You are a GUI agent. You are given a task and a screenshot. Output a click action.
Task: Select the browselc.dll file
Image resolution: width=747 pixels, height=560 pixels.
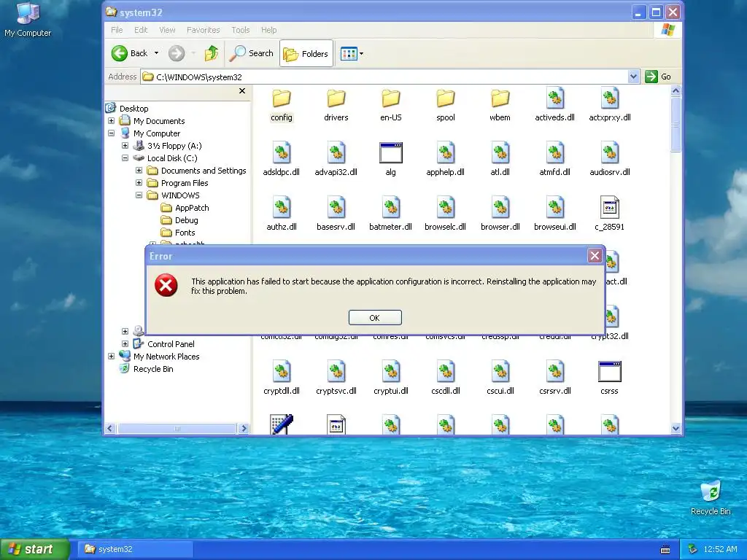pyautogui.click(x=446, y=214)
